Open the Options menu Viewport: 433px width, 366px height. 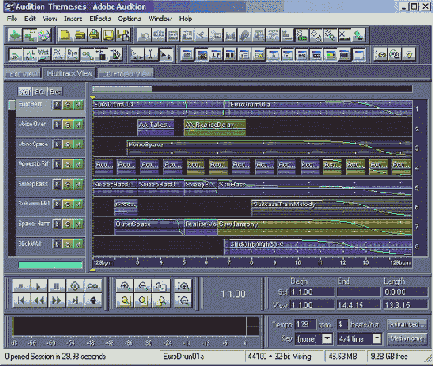(x=129, y=19)
